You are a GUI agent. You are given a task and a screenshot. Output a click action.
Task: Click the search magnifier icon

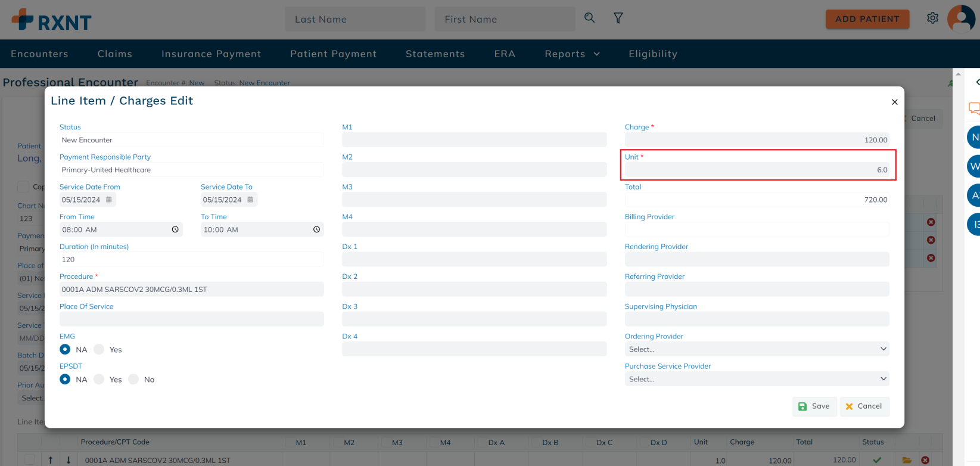[x=589, y=18]
